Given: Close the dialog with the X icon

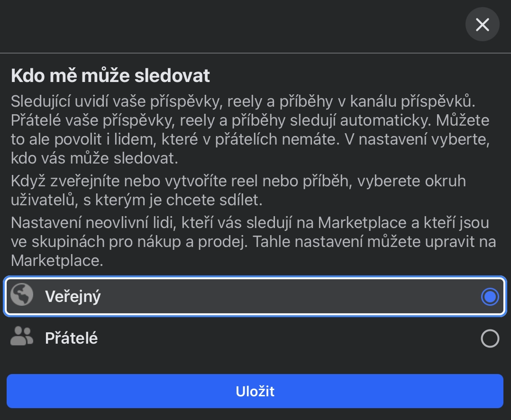Looking at the screenshot, I should (x=482, y=25).
